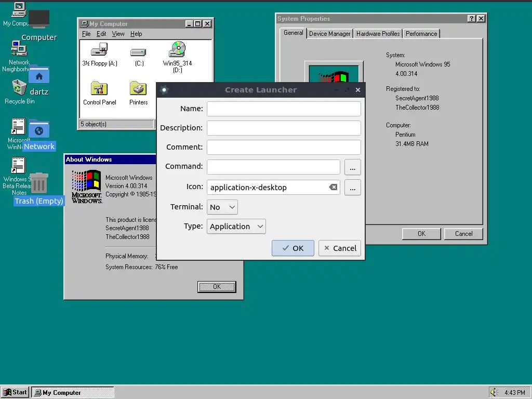Browse for command with the ... button
The height and width of the screenshot is (399, 532).
(353, 167)
